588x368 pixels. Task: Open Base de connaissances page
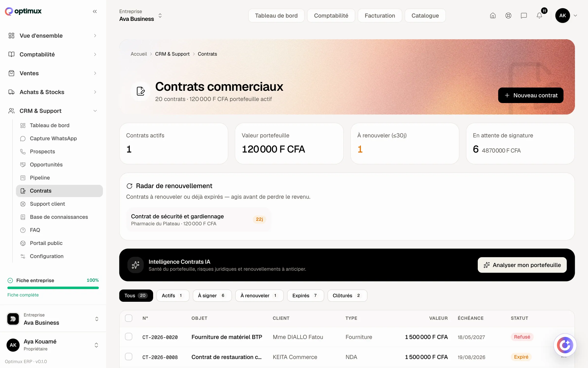(x=59, y=217)
